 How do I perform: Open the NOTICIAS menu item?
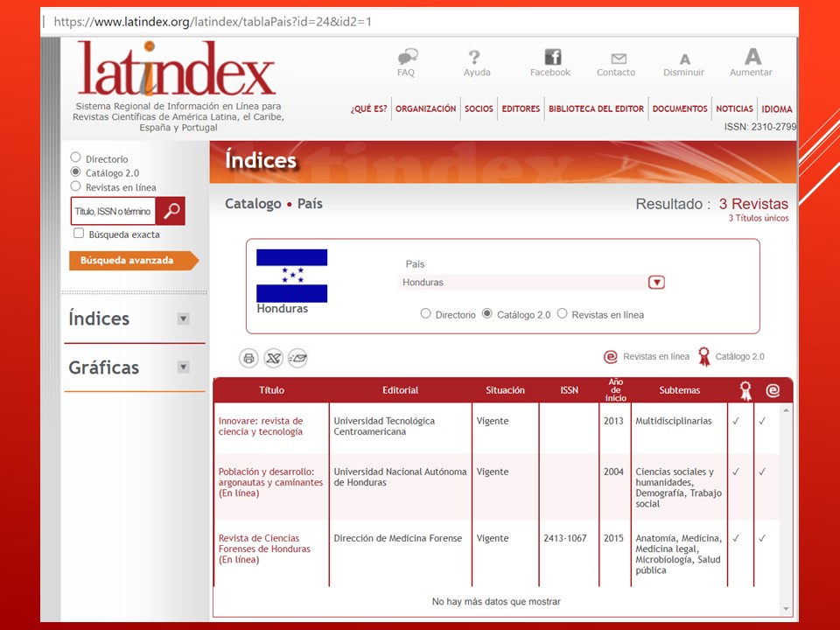point(734,108)
